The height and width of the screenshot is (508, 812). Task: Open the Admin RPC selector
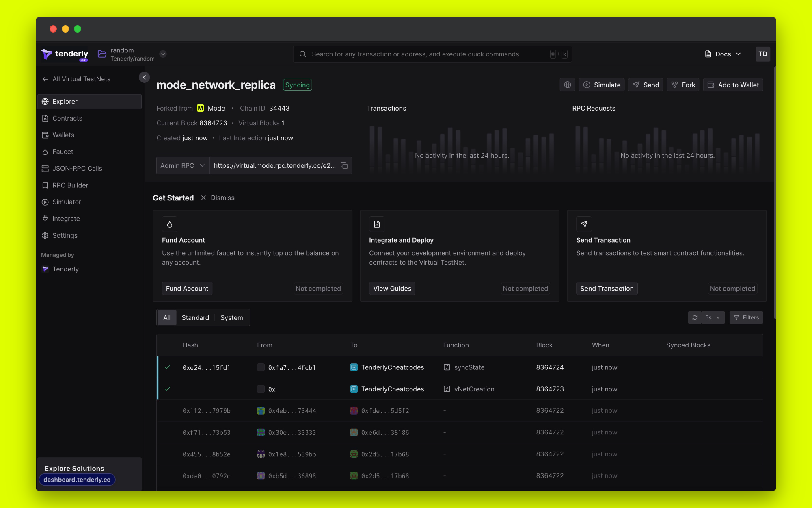coord(183,165)
